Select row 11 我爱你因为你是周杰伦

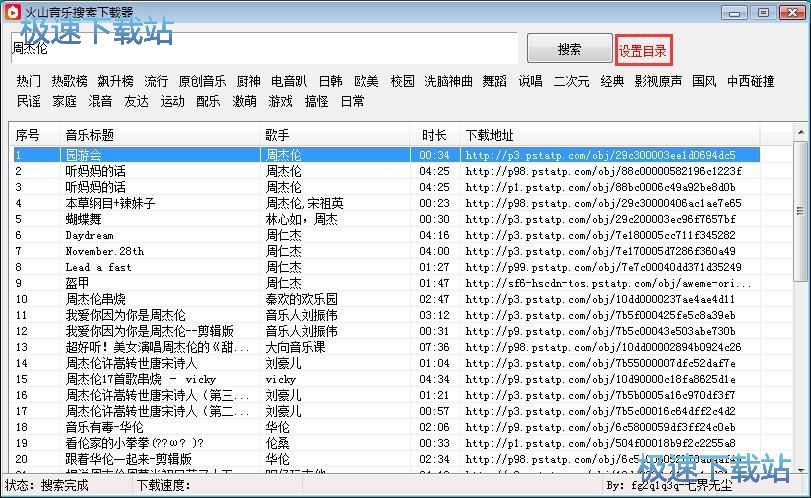click(x=387, y=315)
